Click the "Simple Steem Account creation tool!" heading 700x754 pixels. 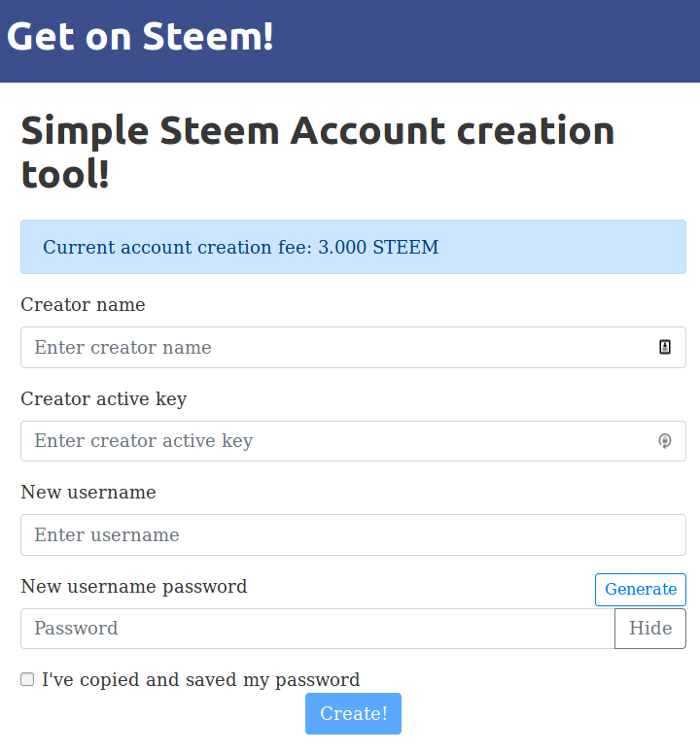pos(318,152)
